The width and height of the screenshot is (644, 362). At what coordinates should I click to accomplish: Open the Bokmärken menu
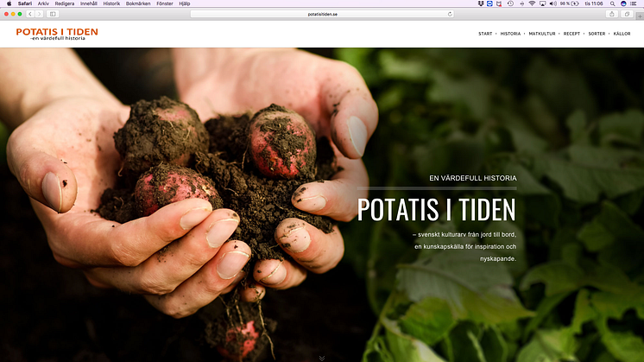138,3
